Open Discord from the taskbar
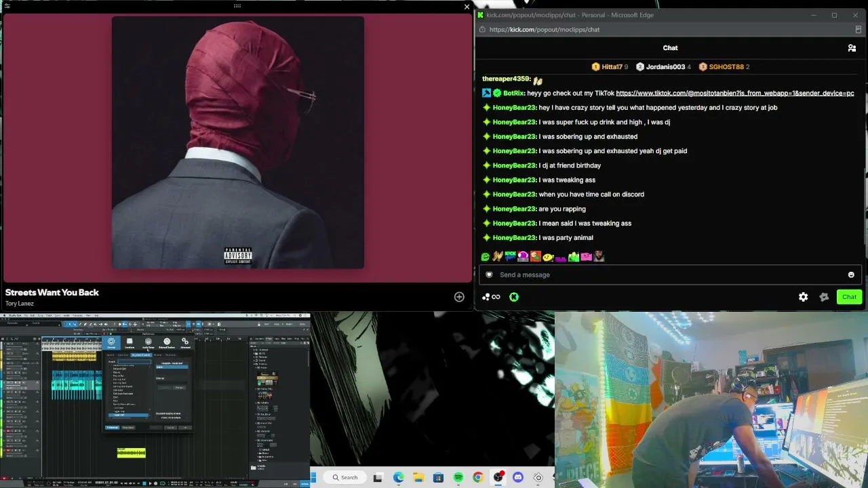Screen dimensions: 868x488 (518, 477)
